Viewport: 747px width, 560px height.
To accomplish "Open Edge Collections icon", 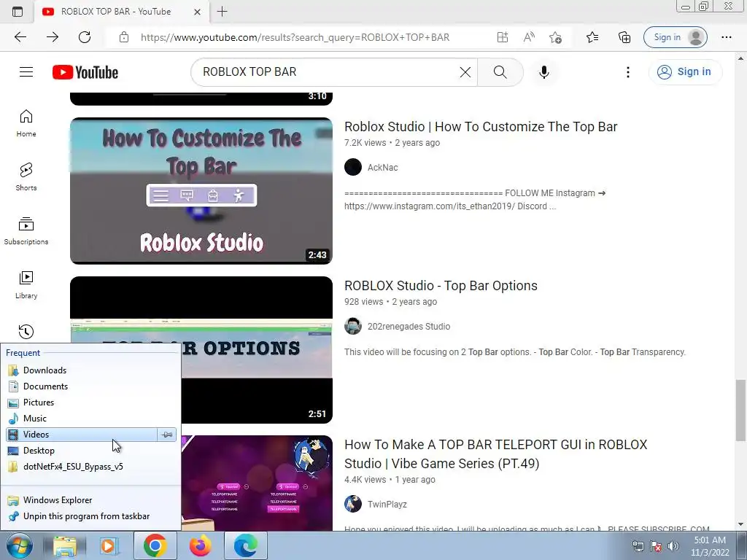I will point(624,37).
